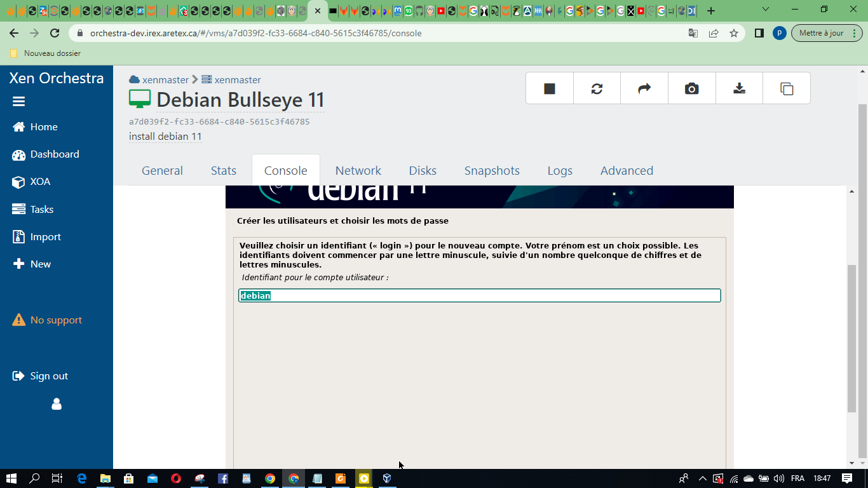
Task: Open Mail app from the taskbar
Action: (x=152, y=478)
